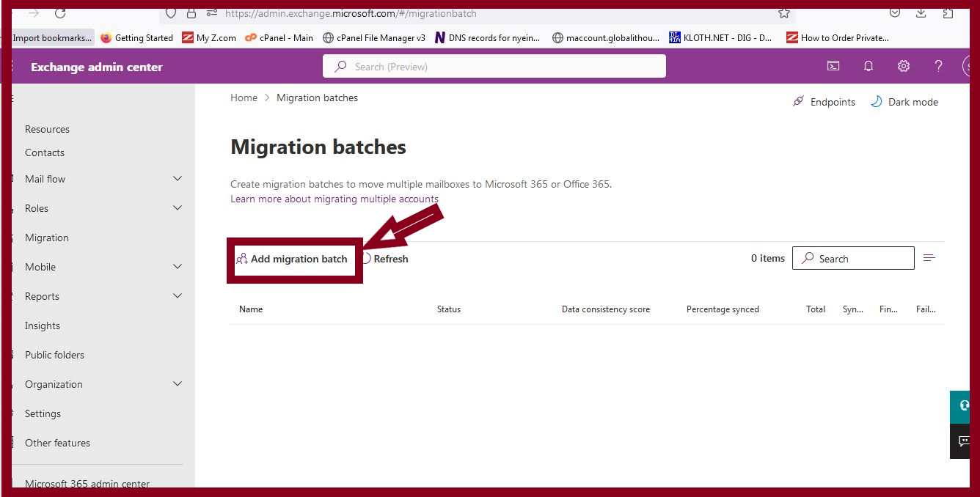This screenshot has height=497, width=980.
Task: Open browser downloads icon
Action: click(921, 12)
